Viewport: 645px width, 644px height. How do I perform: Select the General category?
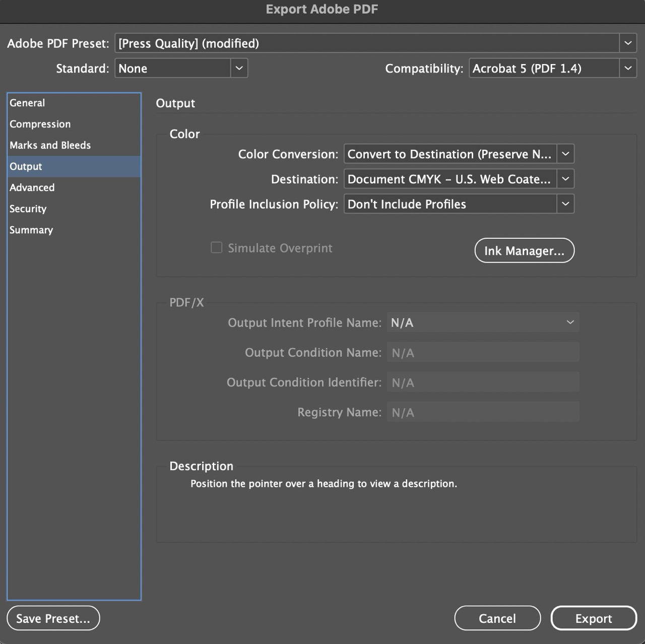click(74, 103)
